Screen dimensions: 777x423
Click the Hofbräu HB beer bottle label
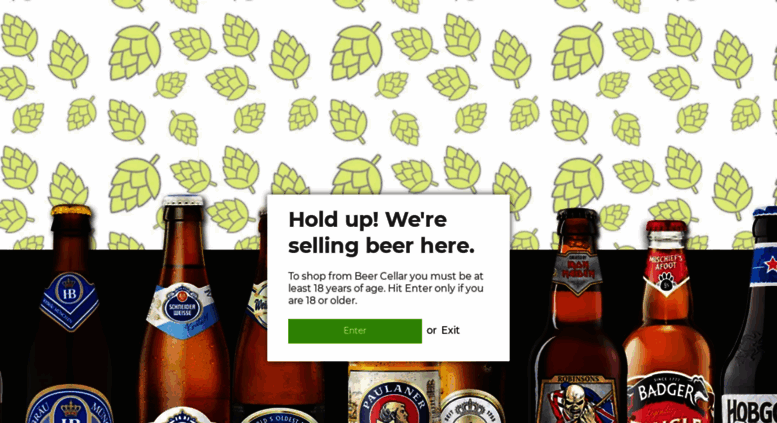pyautogui.click(x=69, y=300)
